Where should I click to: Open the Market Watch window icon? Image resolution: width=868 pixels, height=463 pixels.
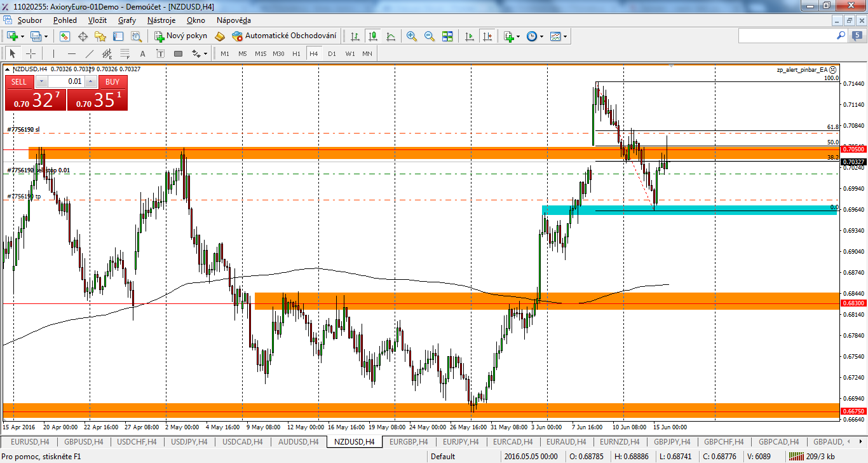coord(65,36)
